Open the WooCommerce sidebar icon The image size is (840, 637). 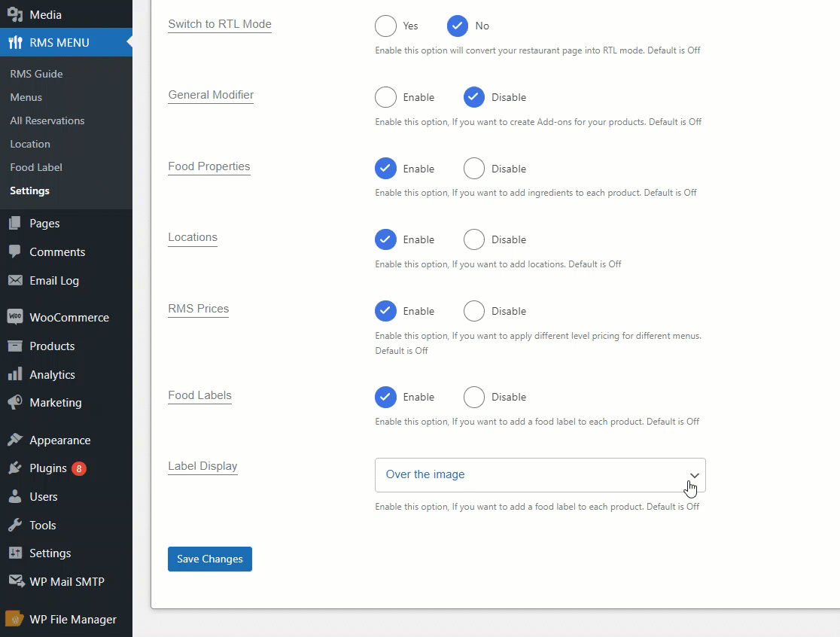pyautogui.click(x=15, y=317)
